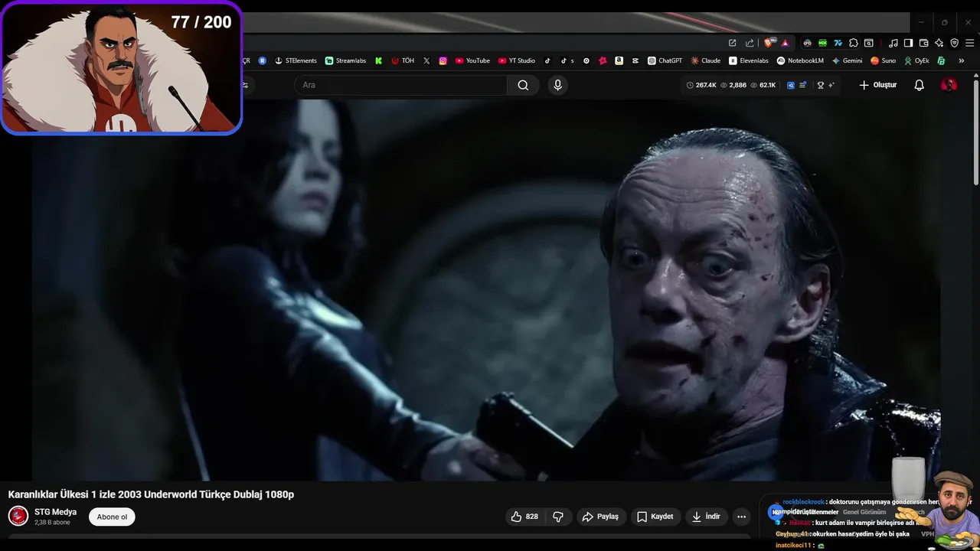Screen dimensions: 980x551
Task: Open the NotebookLM bookmark
Action: click(800, 60)
